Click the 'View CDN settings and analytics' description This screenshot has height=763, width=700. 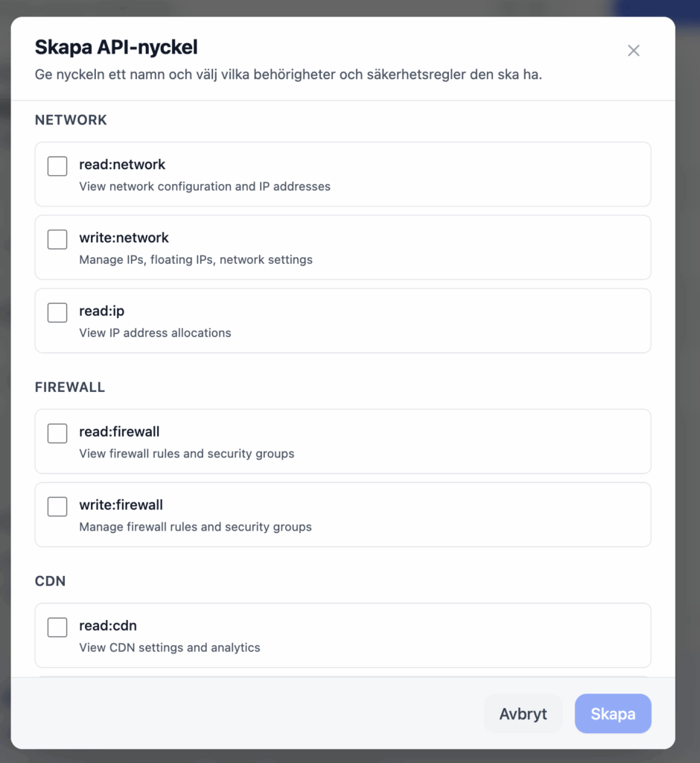click(170, 648)
